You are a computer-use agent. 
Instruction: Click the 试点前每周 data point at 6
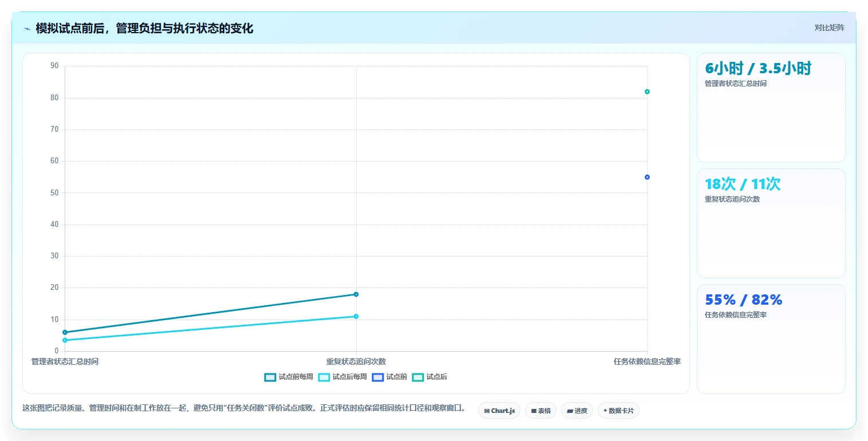(x=65, y=332)
